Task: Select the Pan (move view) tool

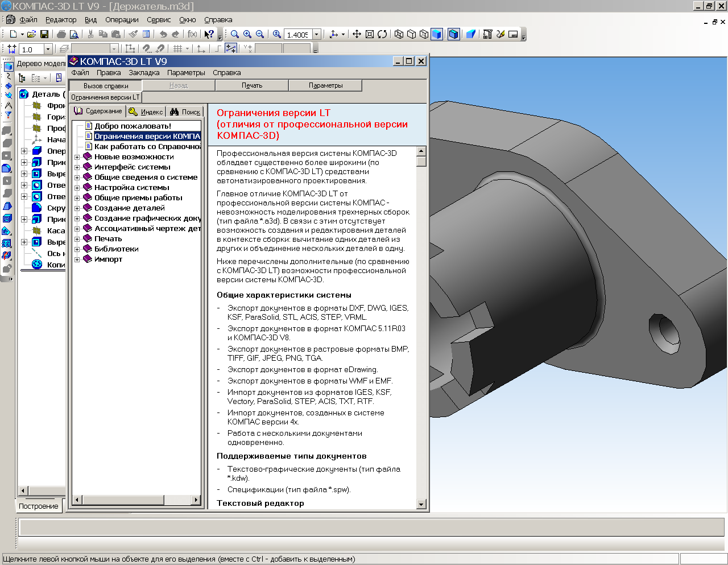Action: pyautogui.click(x=357, y=34)
